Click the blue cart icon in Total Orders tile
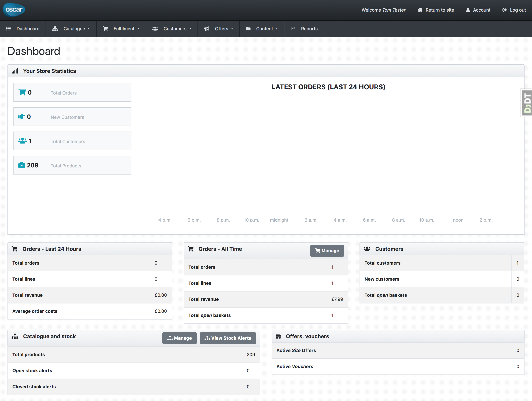Image resolution: width=532 pixels, height=401 pixels. pos(22,92)
